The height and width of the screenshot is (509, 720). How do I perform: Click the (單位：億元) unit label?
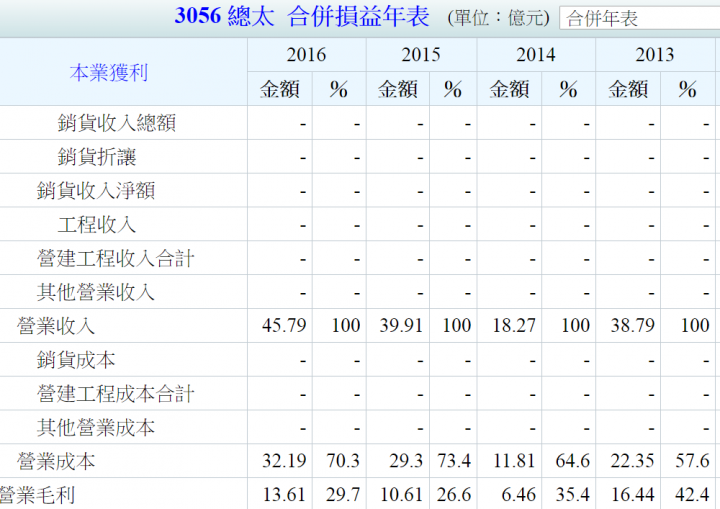point(499,18)
